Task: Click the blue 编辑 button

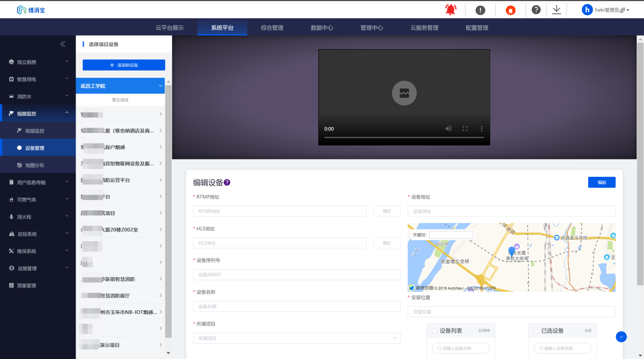Action: click(x=601, y=182)
